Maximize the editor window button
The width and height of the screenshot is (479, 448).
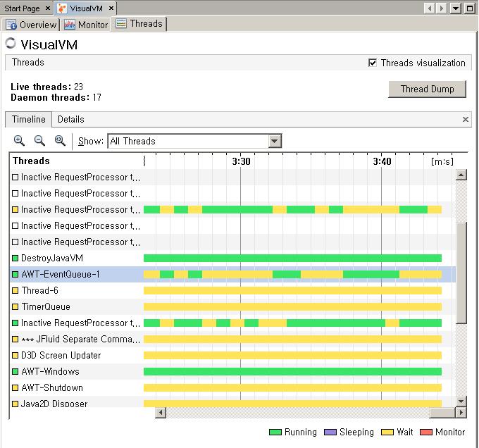[x=470, y=8]
